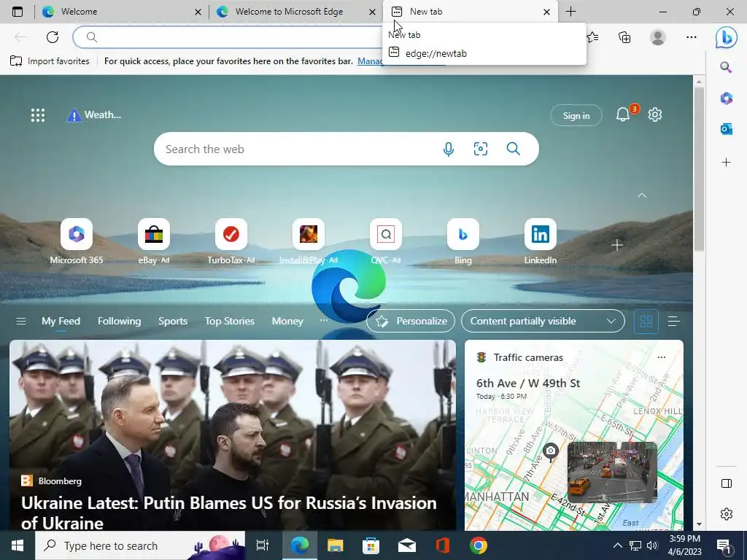This screenshot has height=560, width=747.
Task: Open notifications bell icon
Action: [x=623, y=114]
